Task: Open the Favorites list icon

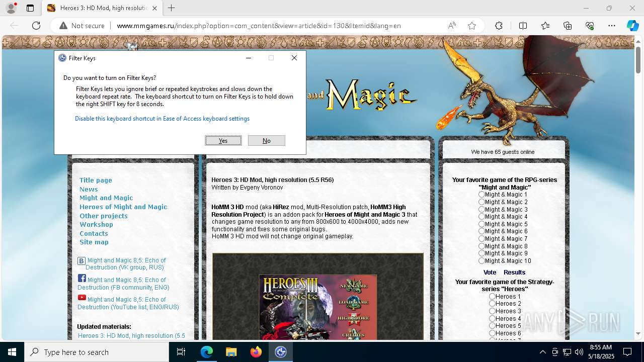Action: pos(545,26)
